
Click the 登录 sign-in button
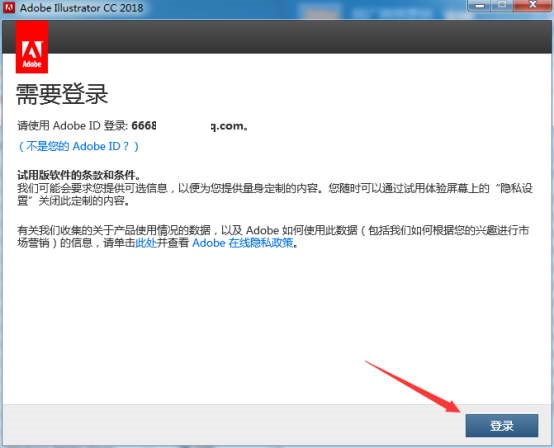coord(502,425)
